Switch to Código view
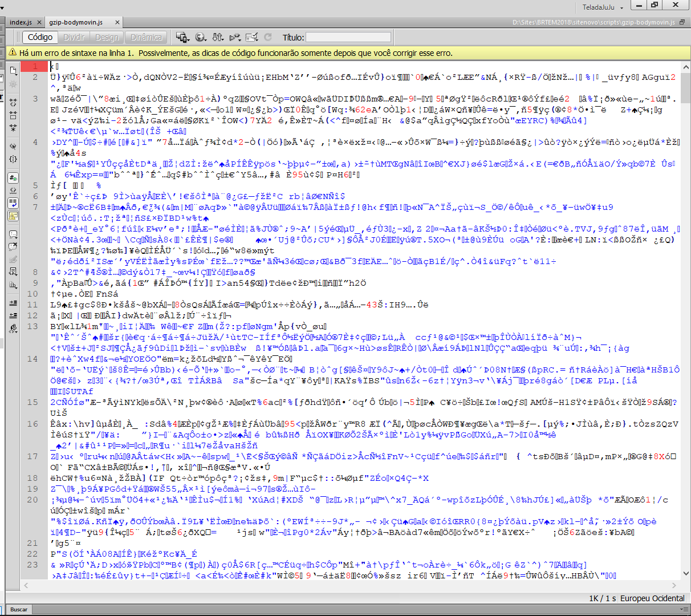The width and height of the screenshot is (691, 616). (x=40, y=37)
